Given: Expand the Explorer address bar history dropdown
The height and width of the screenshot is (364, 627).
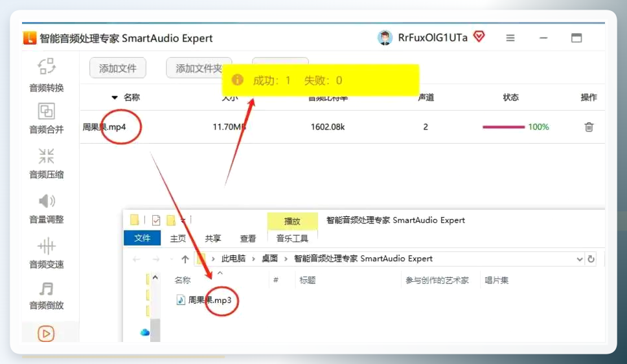Looking at the screenshot, I should coord(580,259).
